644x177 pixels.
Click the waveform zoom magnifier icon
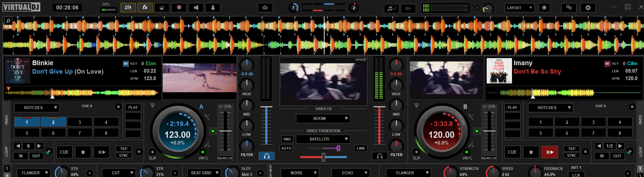coord(8,21)
